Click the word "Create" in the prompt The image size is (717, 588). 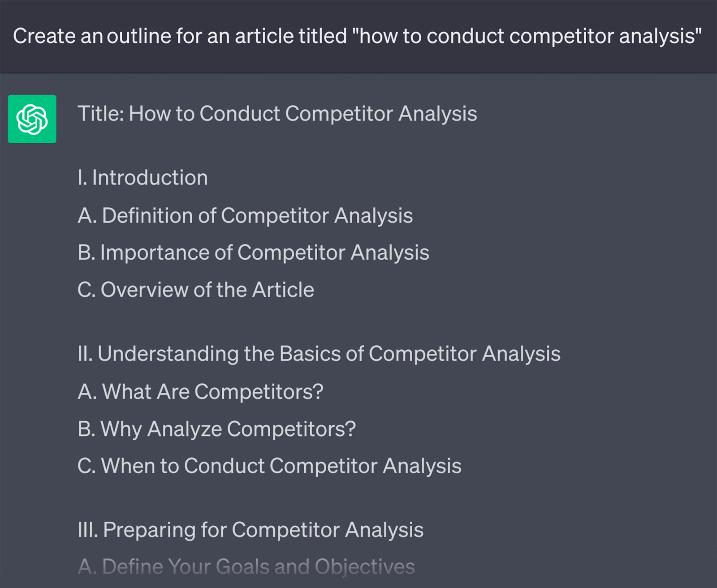(44, 36)
